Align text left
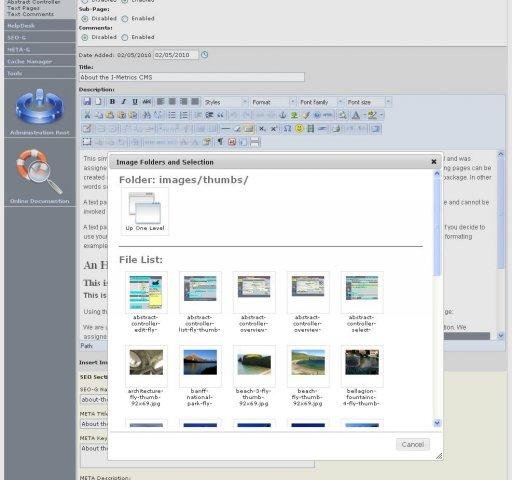This screenshot has height=480, width=512. click(x=161, y=102)
